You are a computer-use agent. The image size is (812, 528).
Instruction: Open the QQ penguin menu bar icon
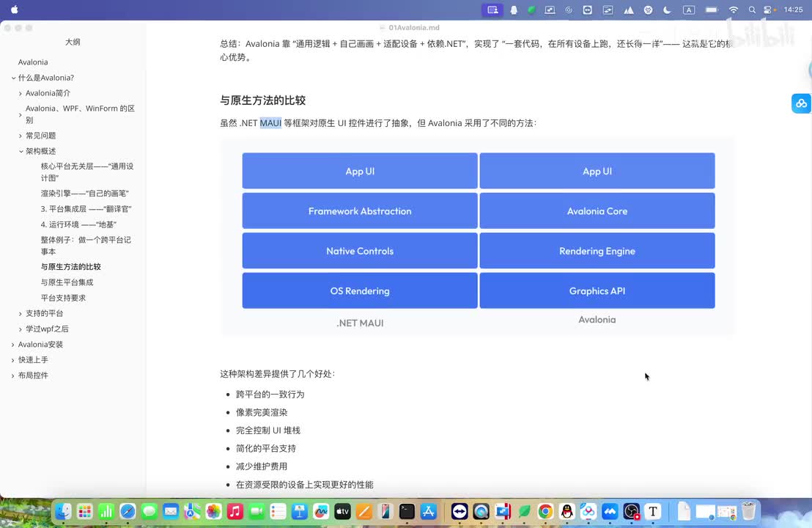514,10
